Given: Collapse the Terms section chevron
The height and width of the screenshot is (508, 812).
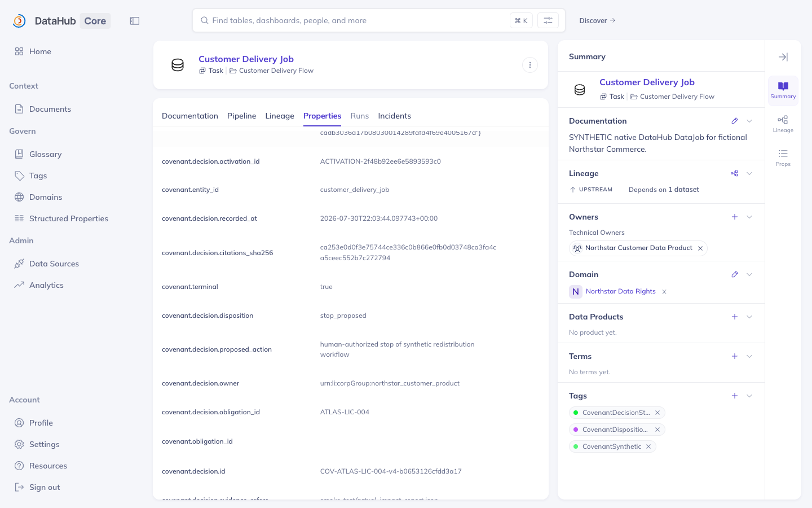Looking at the screenshot, I should tap(749, 356).
